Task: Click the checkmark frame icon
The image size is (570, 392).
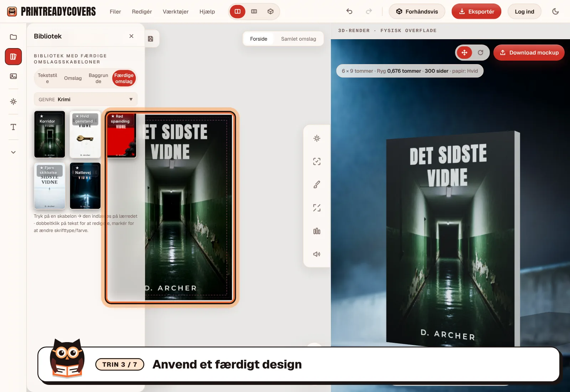Action: (317, 161)
